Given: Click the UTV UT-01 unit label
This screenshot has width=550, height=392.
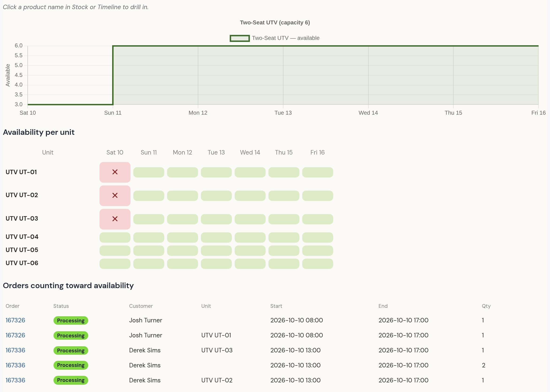Looking at the screenshot, I should coord(21,172).
